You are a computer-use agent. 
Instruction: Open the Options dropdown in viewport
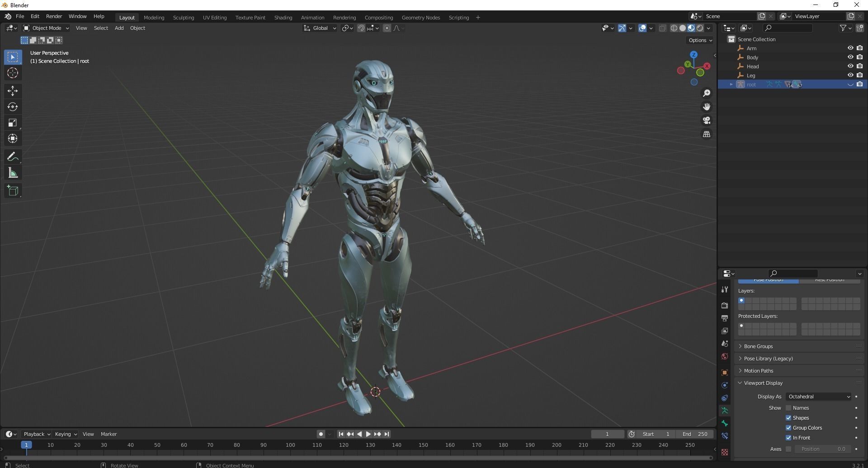pos(700,40)
